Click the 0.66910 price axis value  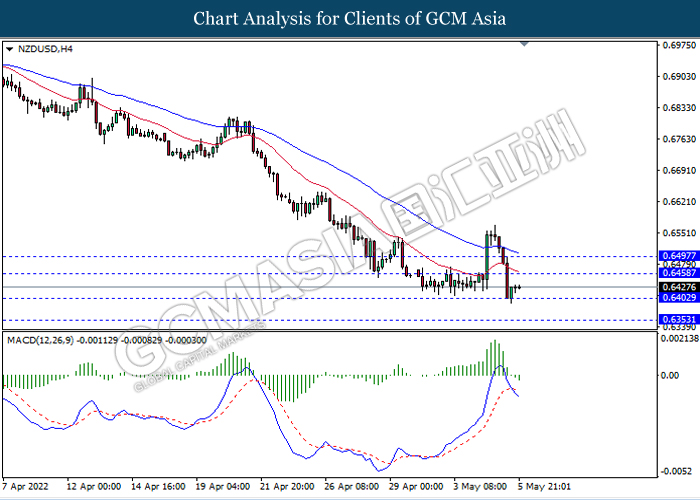(x=679, y=170)
